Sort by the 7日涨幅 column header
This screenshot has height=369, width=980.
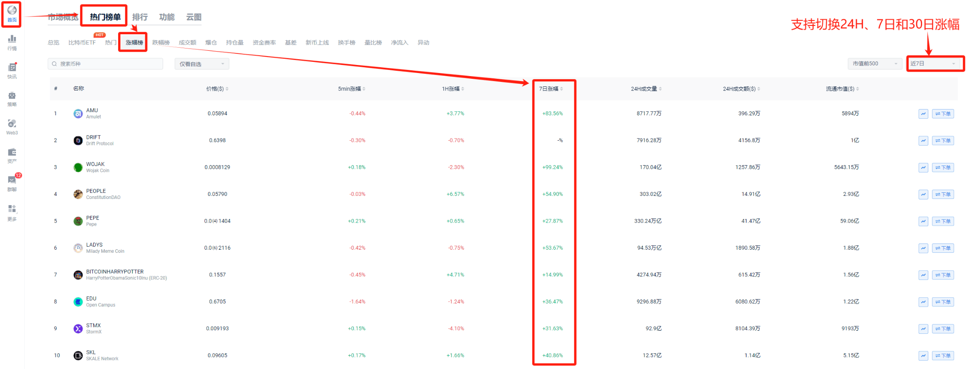(551, 89)
